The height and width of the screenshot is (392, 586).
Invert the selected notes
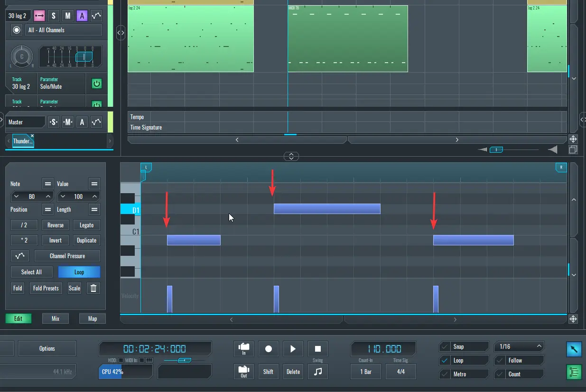pyautogui.click(x=56, y=240)
